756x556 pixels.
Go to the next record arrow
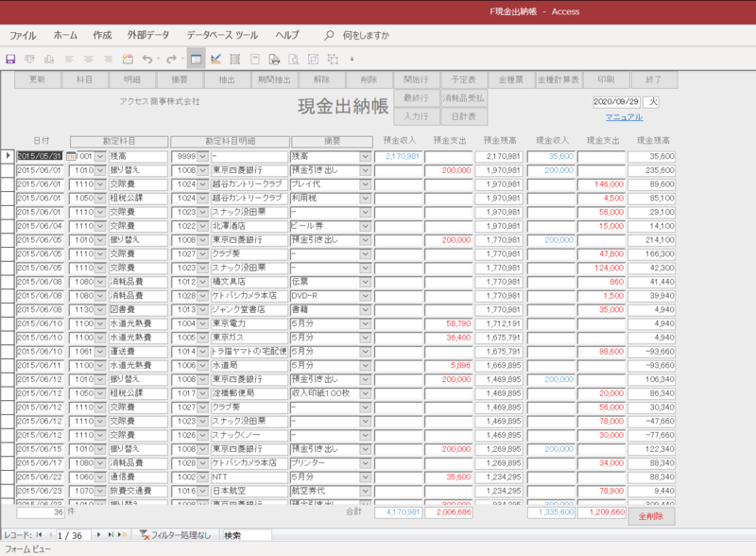click(x=100, y=535)
